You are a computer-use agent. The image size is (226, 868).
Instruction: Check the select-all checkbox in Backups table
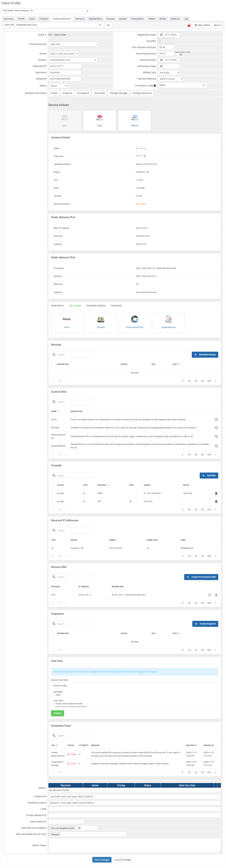[53, 364]
